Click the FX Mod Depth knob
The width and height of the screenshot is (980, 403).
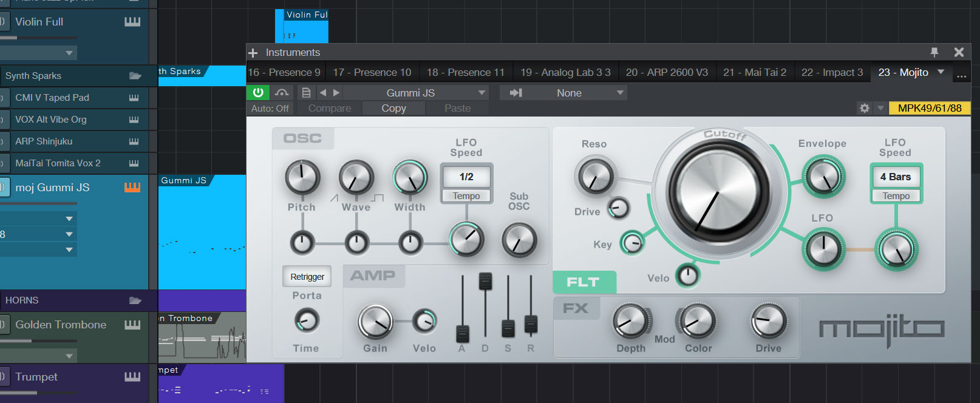631,322
